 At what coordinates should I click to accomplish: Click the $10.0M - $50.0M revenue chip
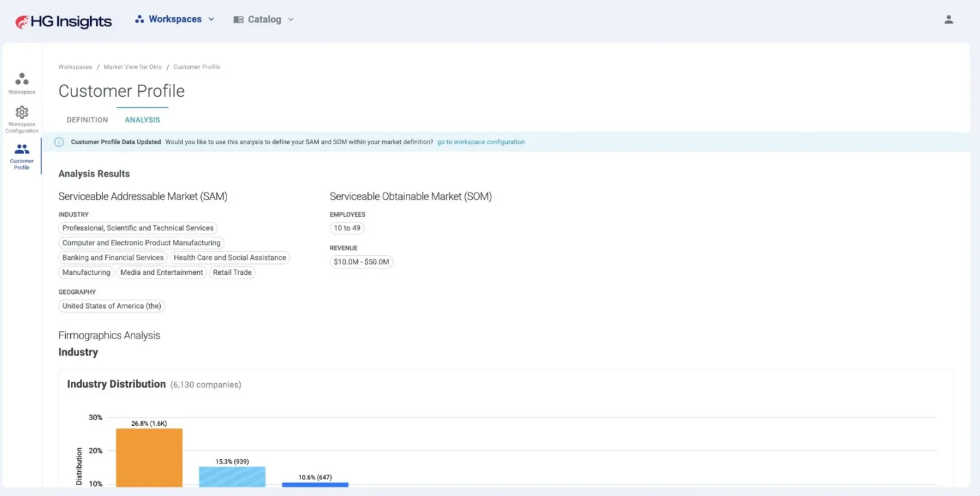[x=362, y=262]
